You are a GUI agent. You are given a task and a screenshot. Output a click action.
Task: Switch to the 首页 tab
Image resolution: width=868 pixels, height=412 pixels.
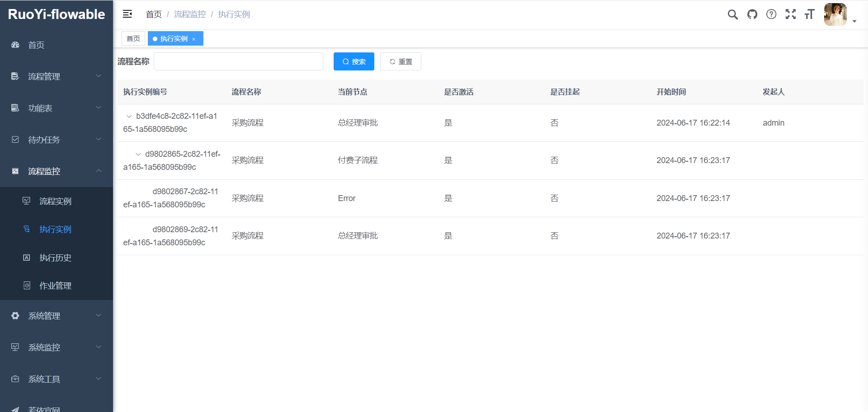pyautogui.click(x=133, y=39)
